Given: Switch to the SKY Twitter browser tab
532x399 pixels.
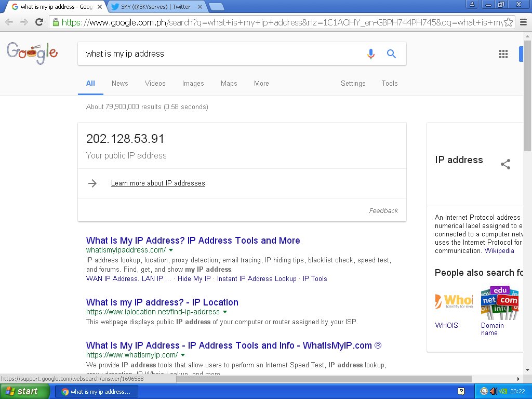Looking at the screenshot, I should tap(156, 7).
